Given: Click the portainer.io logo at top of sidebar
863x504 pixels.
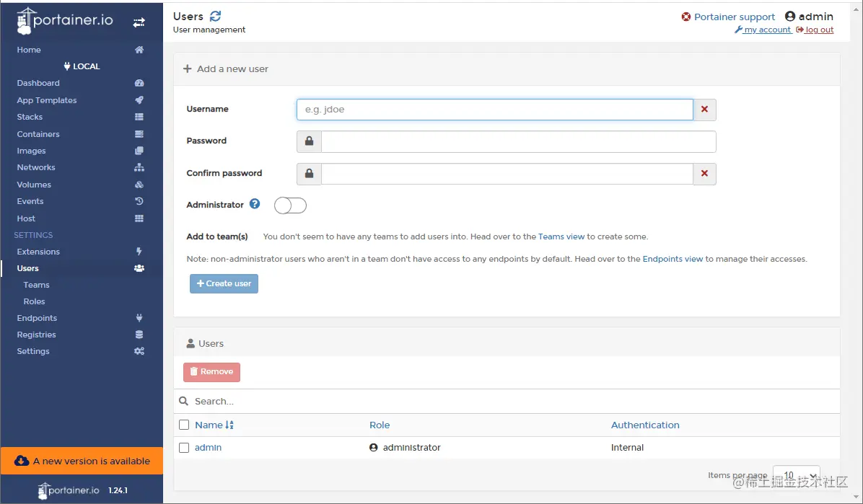Looking at the screenshot, I should (65, 21).
